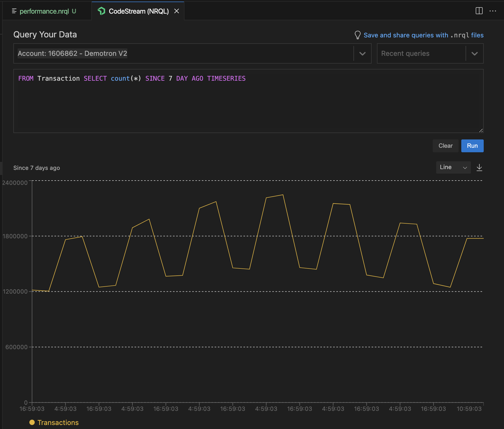Click the CodeStream logo icon in tab
Image resolution: width=504 pixels, height=429 pixels.
click(101, 11)
